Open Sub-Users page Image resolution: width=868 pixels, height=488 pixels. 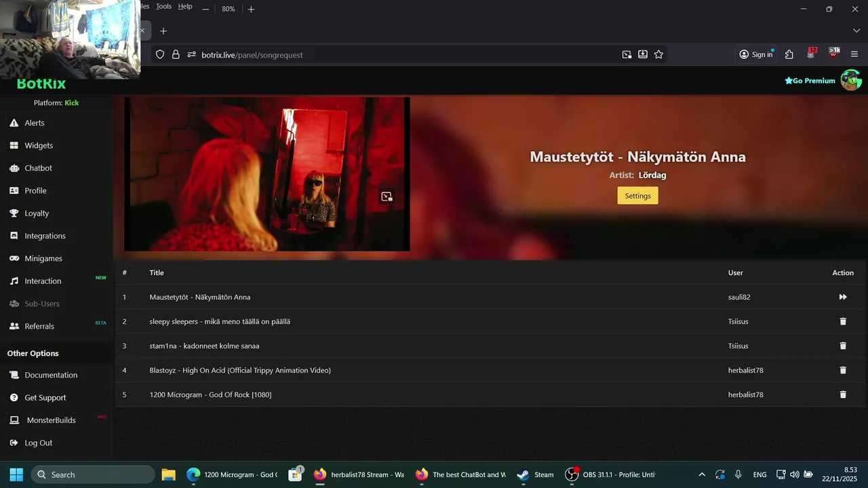pyautogui.click(x=42, y=304)
